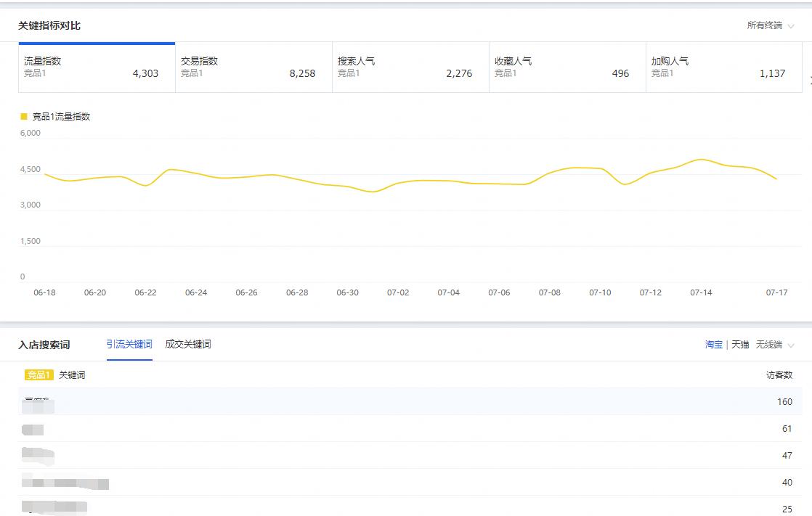Select the 加购人气 metric card
This screenshot has width=812, height=516.
tap(724, 67)
